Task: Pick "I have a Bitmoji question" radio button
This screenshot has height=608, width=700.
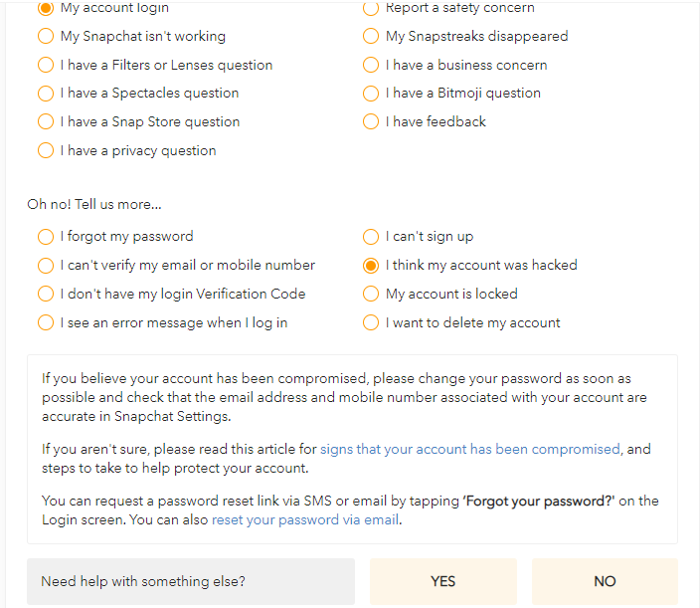Action: click(x=371, y=94)
